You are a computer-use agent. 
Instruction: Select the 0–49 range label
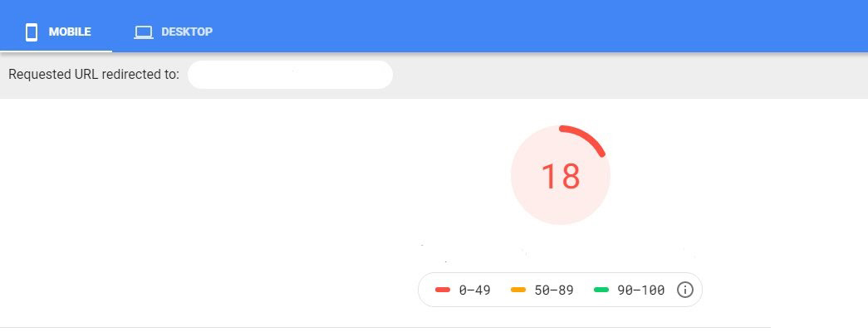point(476,290)
